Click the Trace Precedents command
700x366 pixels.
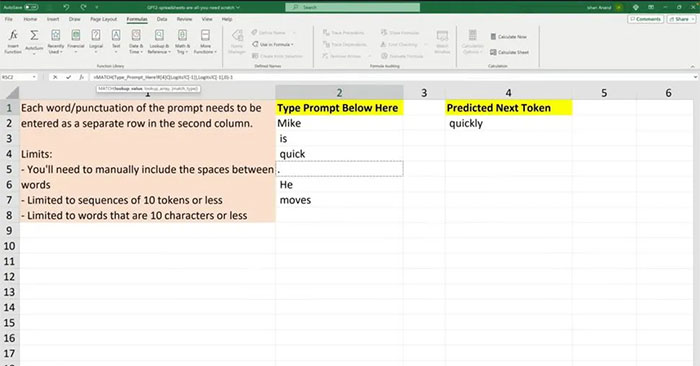coord(344,33)
